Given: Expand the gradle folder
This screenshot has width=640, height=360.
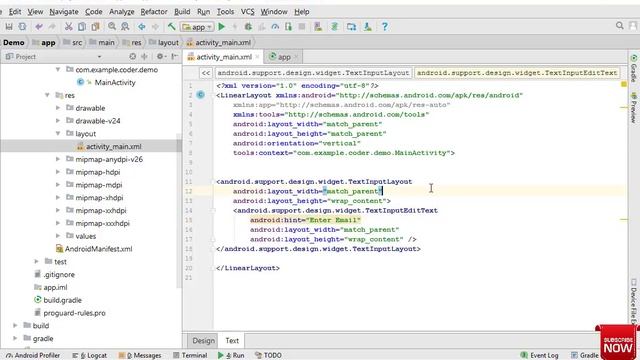Looking at the screenshot, I should (x=15, y=338).
